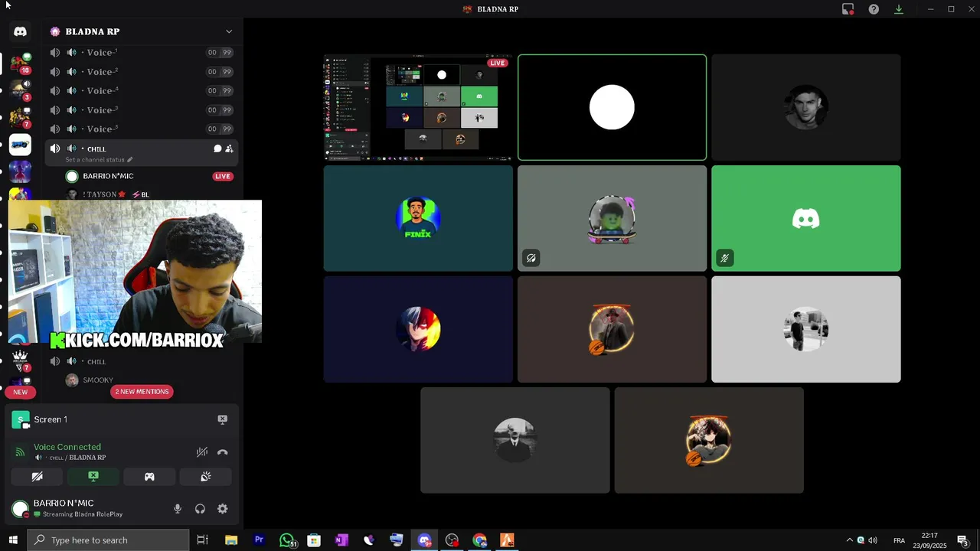Open Task View on taskbar
Image resolution: width=980 pixels, height=551 pixels.
[x=202, y=540]
